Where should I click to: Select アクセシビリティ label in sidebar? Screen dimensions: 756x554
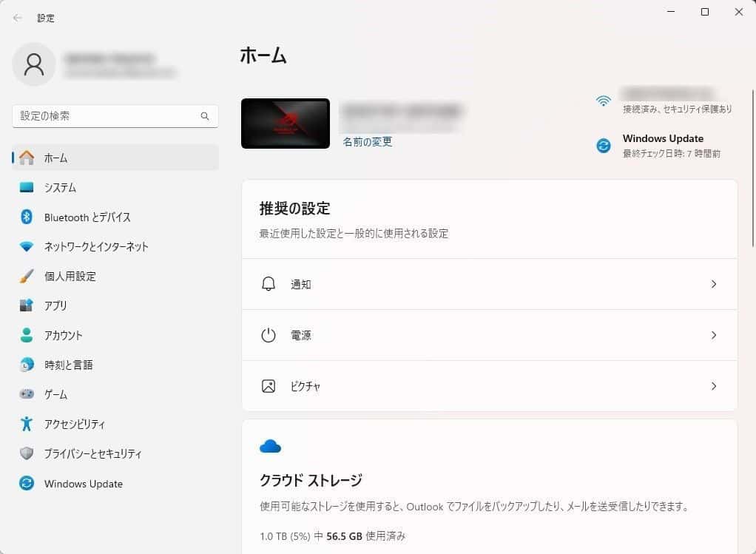75,424
